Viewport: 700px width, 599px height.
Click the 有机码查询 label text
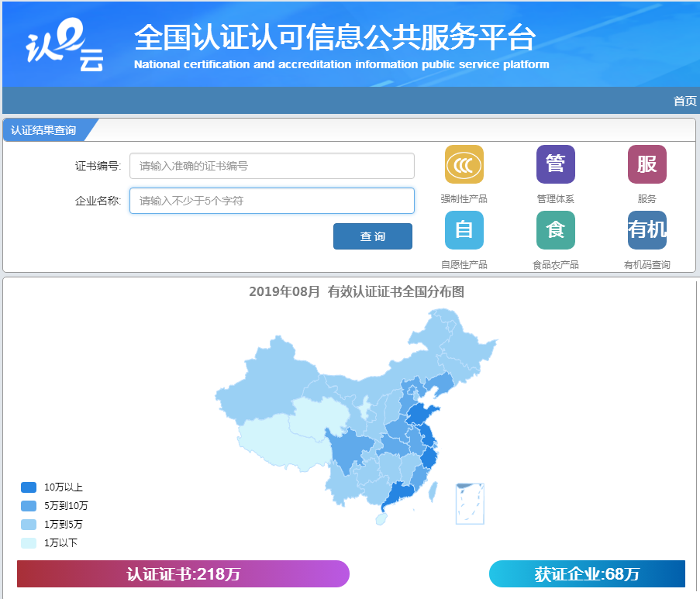click(647, 265)
